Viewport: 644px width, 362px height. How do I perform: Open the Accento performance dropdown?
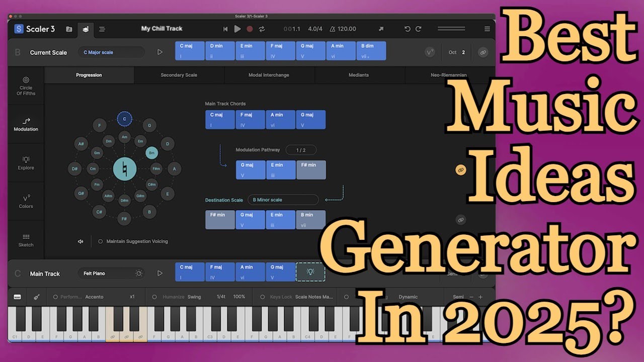pyautogui.click(x=94, y=297)
